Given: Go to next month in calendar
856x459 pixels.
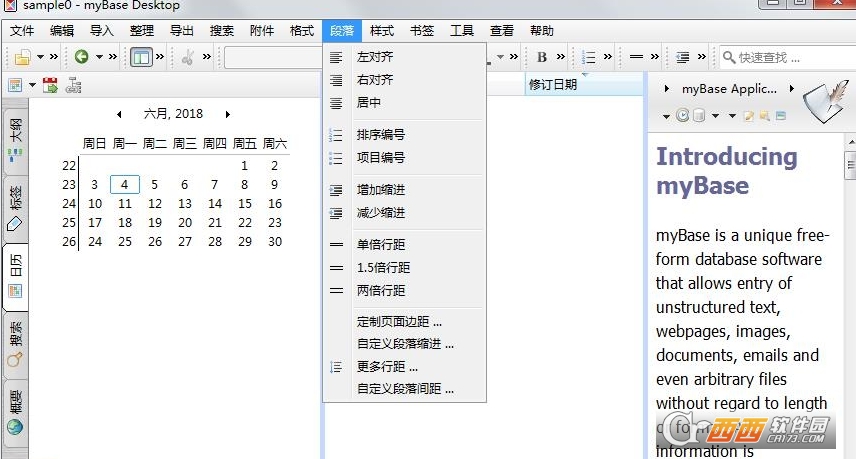Looking at the screenshot, I should pyautogui.click(x=228, y=115).
